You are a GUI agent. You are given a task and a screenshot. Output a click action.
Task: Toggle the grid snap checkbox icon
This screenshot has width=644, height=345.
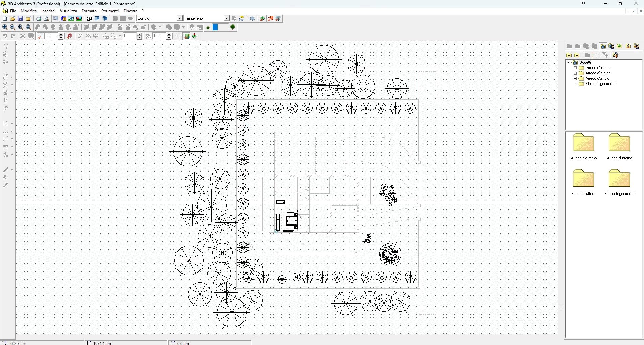tap(40, 36)
